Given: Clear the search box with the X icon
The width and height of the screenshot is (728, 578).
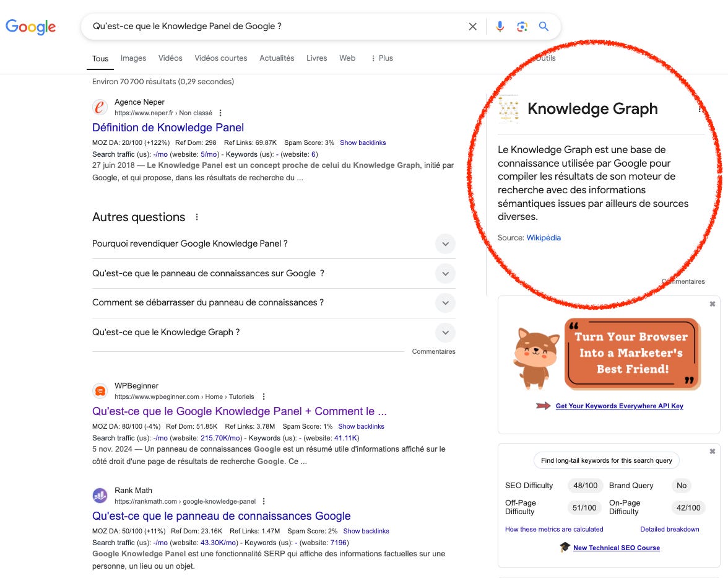Looking at the screenshot, I should coord(473,27).
